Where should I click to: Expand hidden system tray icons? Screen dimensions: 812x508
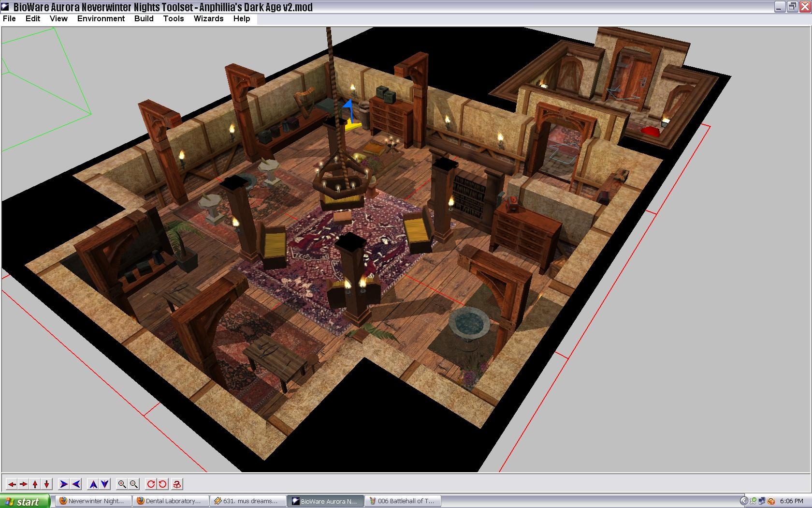[744, 501]
